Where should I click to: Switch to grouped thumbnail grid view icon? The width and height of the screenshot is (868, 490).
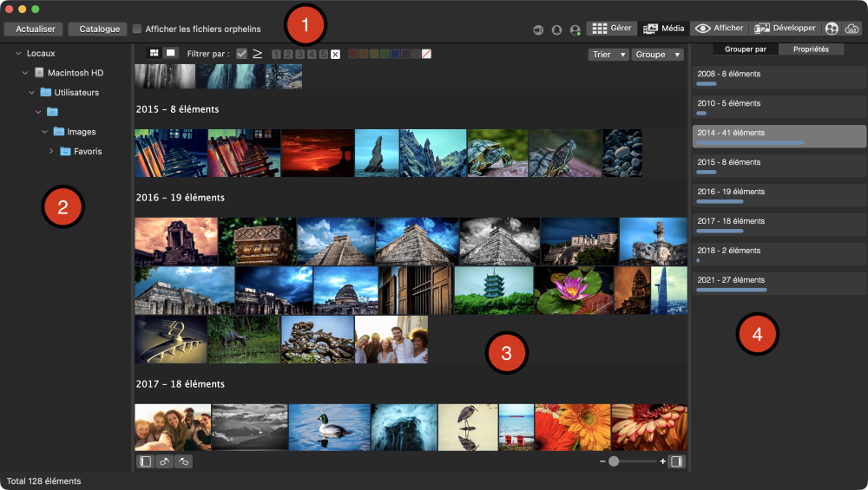coord(155,54)
